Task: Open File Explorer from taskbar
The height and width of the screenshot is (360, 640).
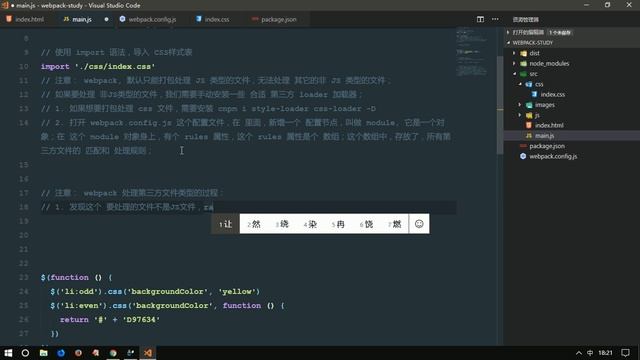Action: click(x=44, y=353)
